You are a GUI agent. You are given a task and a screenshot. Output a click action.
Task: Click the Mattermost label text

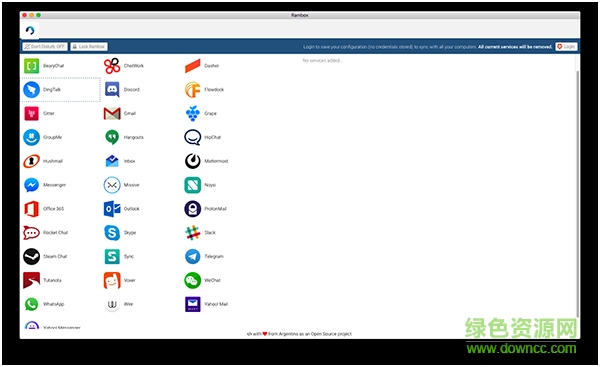(216, 161)
